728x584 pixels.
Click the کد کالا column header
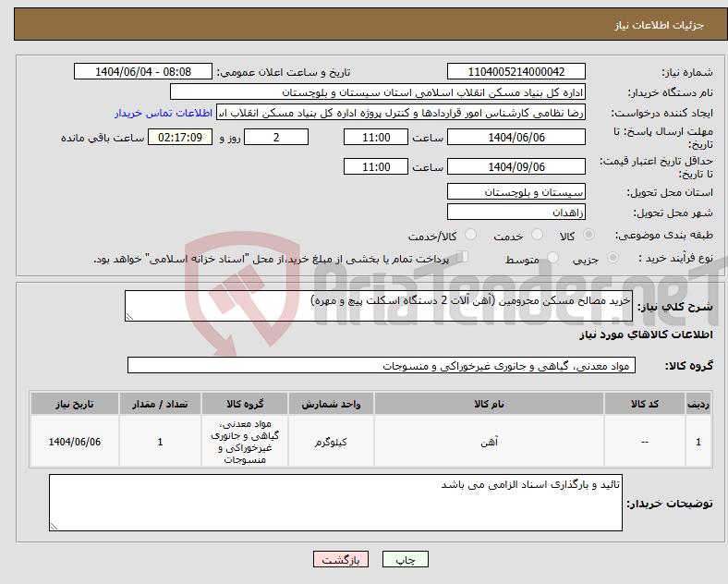[x=645, y=404]
